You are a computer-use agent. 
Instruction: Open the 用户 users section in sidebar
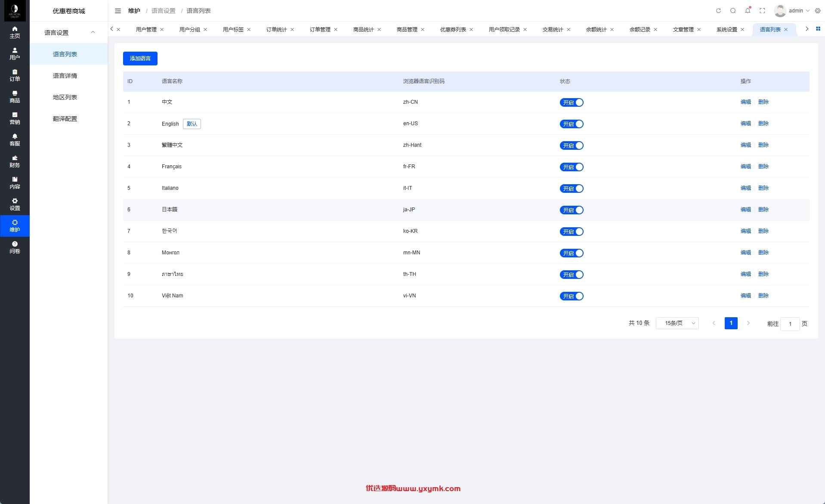tap(15, 54)
